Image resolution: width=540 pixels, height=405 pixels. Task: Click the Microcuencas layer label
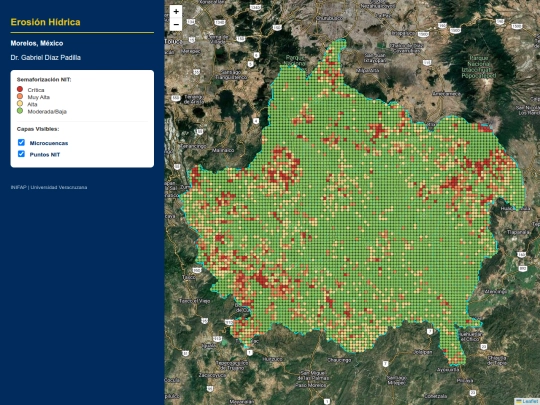[x=49, y=143]
